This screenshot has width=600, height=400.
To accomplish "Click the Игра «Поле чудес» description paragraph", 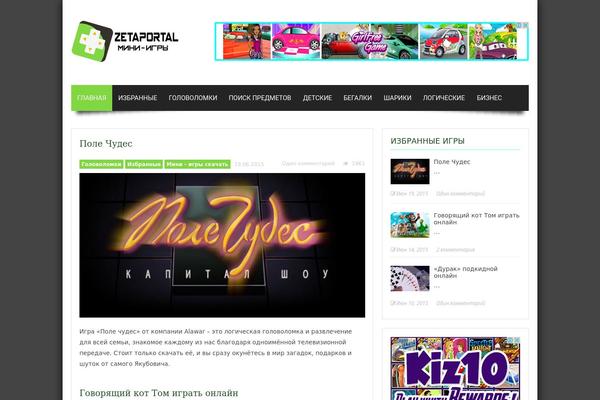I will (215, 348).
